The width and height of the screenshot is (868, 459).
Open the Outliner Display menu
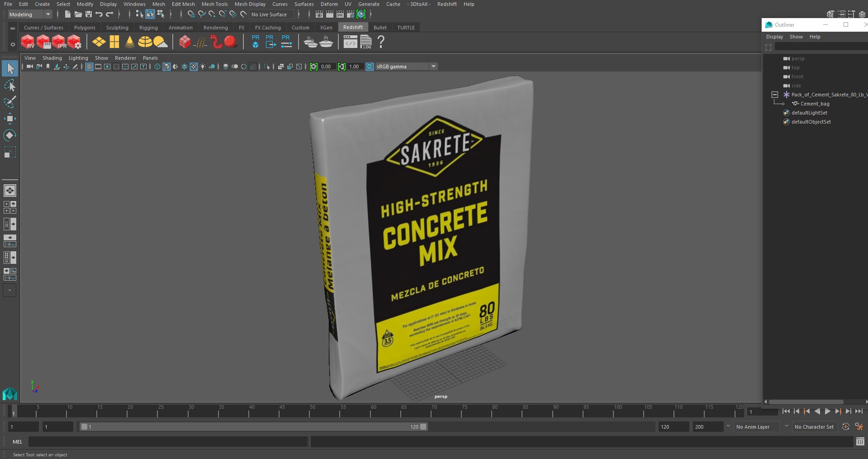click(x=774, y=37)
